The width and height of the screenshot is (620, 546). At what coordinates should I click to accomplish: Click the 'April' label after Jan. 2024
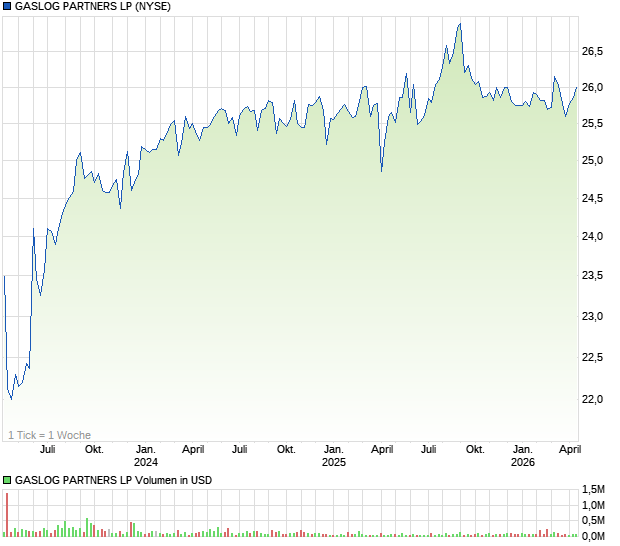click(193, 450)
